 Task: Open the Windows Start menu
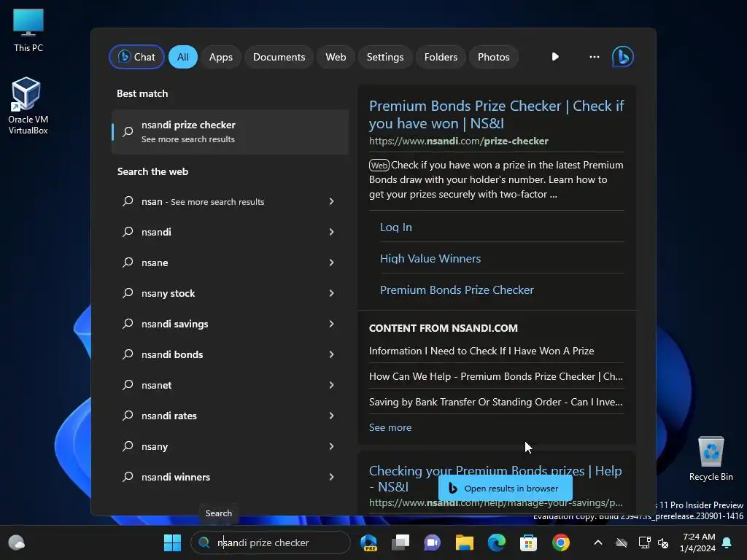pos(172,542)
